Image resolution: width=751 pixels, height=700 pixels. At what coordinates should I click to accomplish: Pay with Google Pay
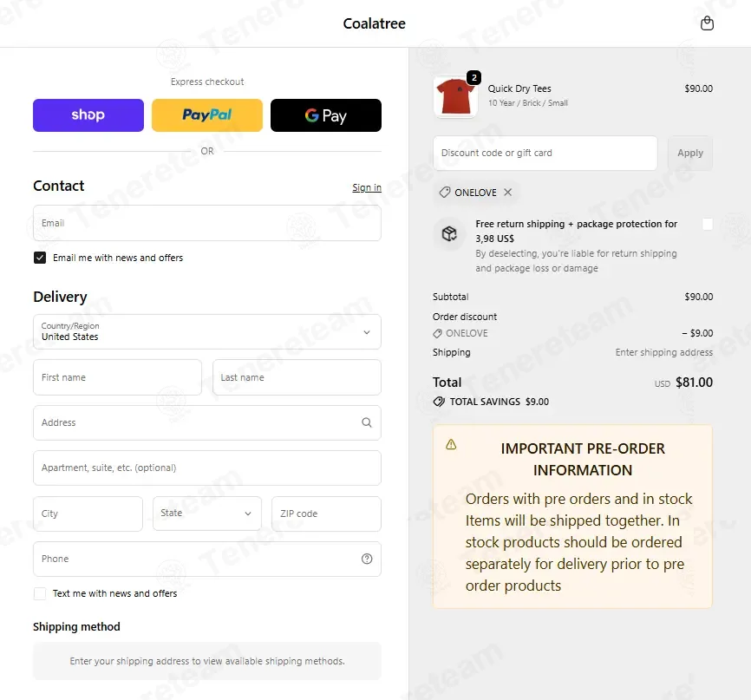[326, 115]
